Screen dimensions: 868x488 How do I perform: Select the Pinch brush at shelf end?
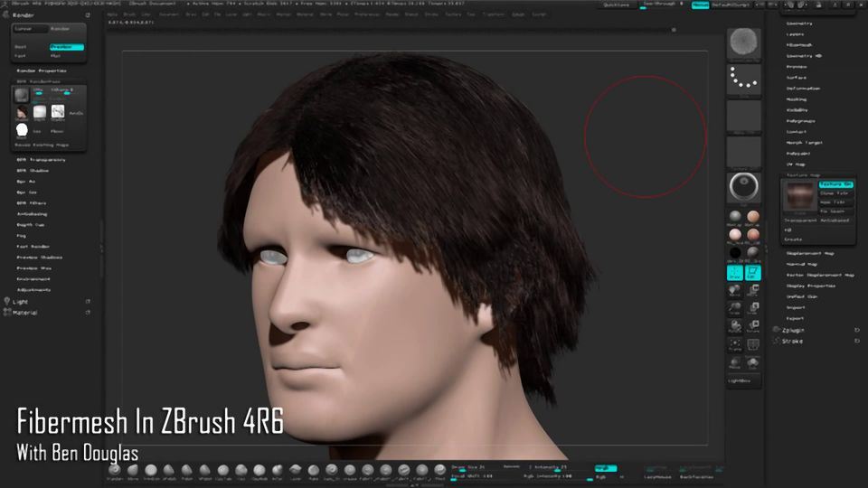[x=440, y=470]
